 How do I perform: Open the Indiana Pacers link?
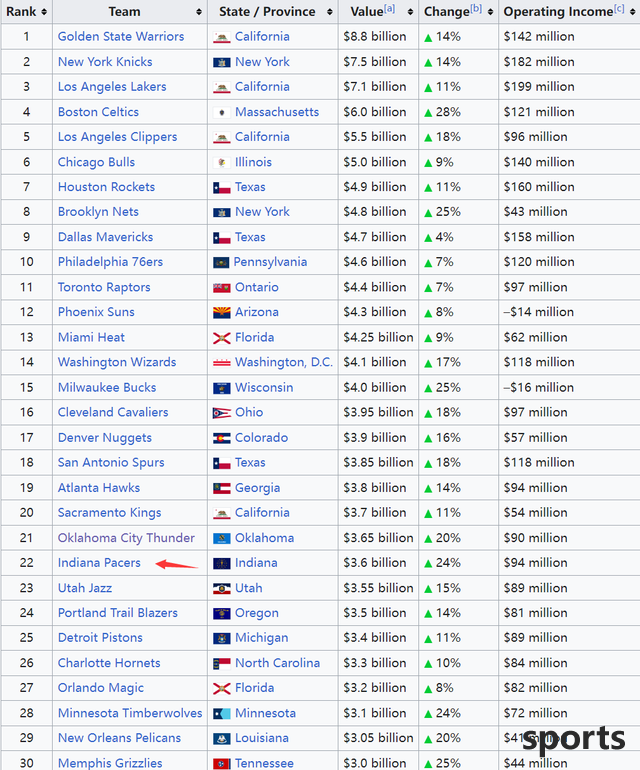point(99,563)
